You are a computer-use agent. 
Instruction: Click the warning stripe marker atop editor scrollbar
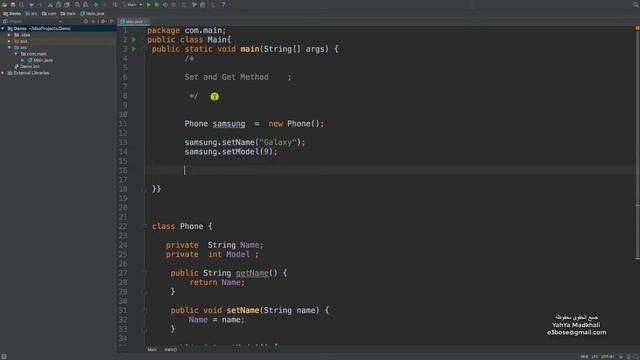[637, 28]
